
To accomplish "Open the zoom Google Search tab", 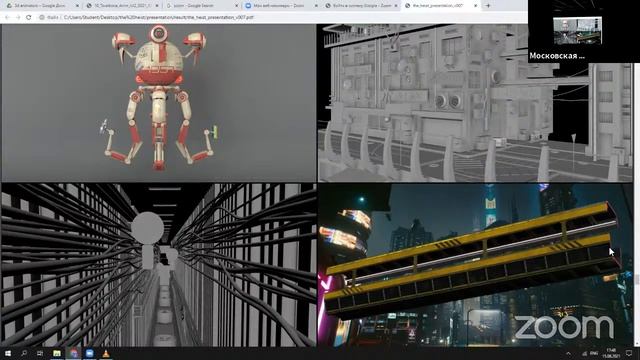I will 201,6.
